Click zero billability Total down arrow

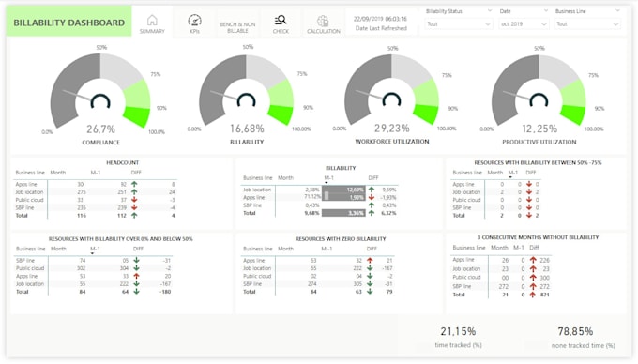(370, 291)
